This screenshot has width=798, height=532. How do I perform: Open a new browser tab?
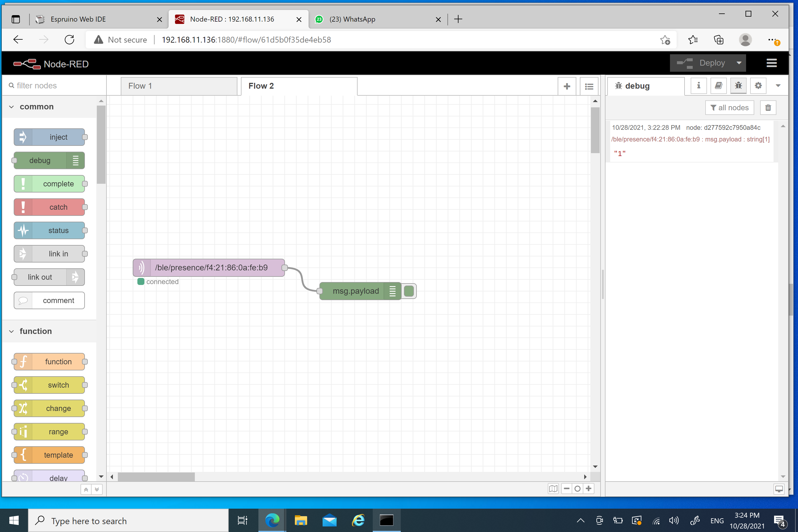click(x=458, y=19)
